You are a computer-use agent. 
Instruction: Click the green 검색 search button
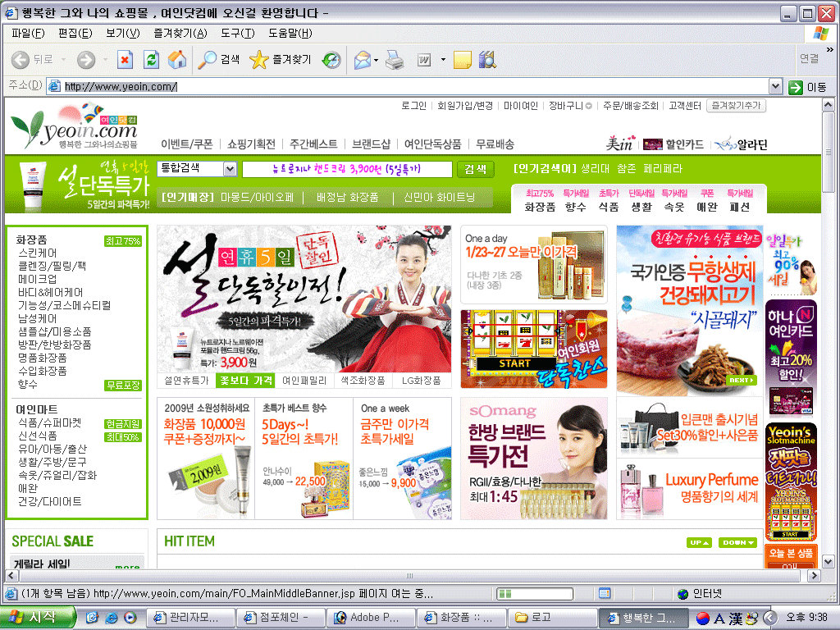click(475, 169)
